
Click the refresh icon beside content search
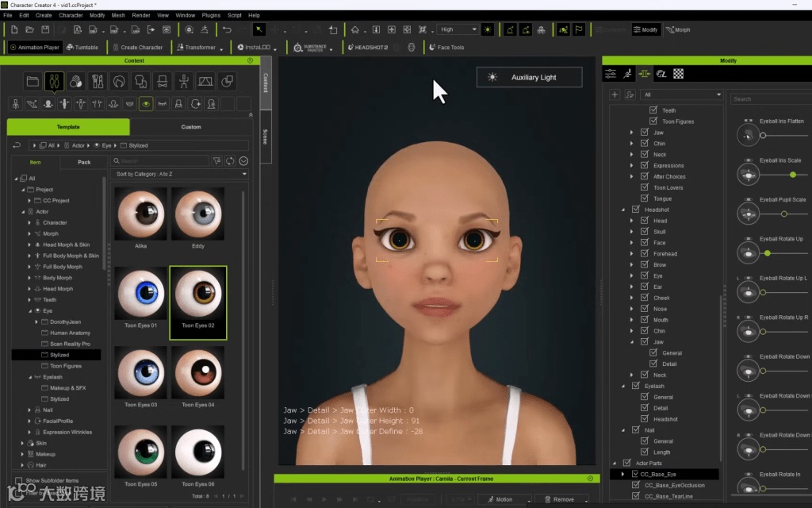230,161
